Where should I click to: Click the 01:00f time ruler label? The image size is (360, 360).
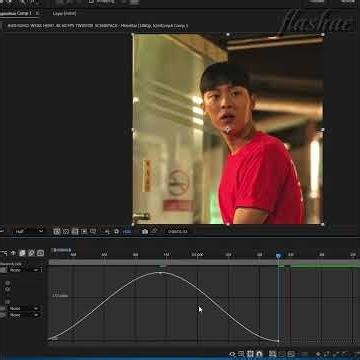(x=197, y=255)
